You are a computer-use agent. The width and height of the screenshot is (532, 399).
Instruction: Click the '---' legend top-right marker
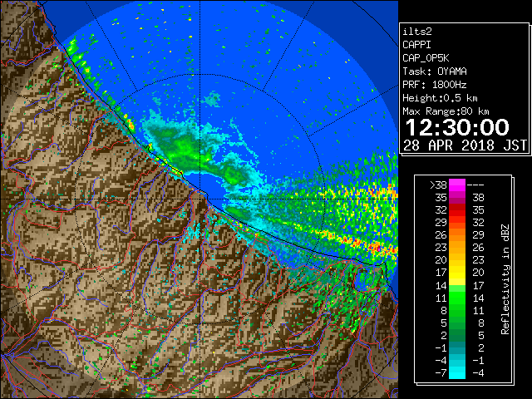[x=475, y=185]
